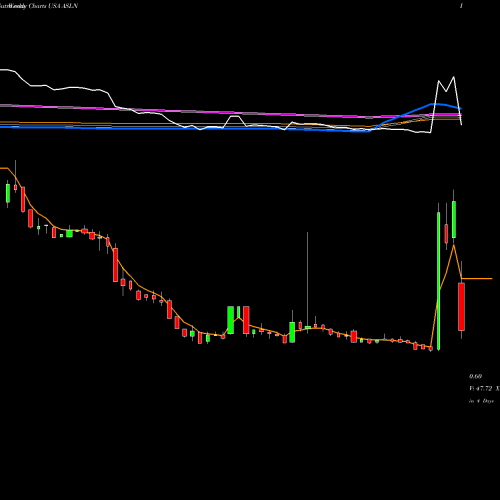
Task: Select the magenta moving average line
Action: click(x=230, y=113)
